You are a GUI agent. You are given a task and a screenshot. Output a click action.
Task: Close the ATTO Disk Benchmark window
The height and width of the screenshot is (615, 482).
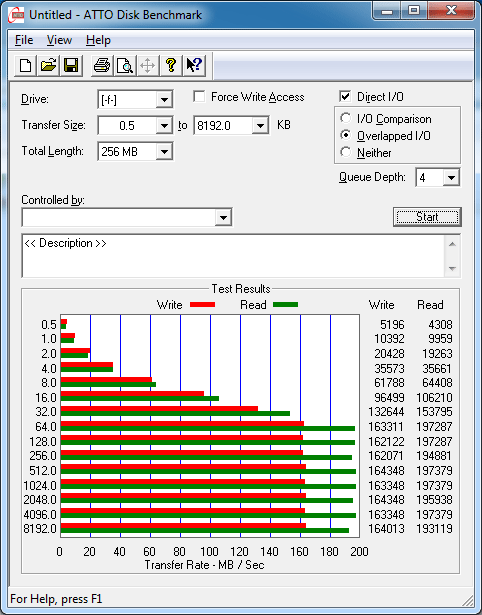[x=451, y=11]
